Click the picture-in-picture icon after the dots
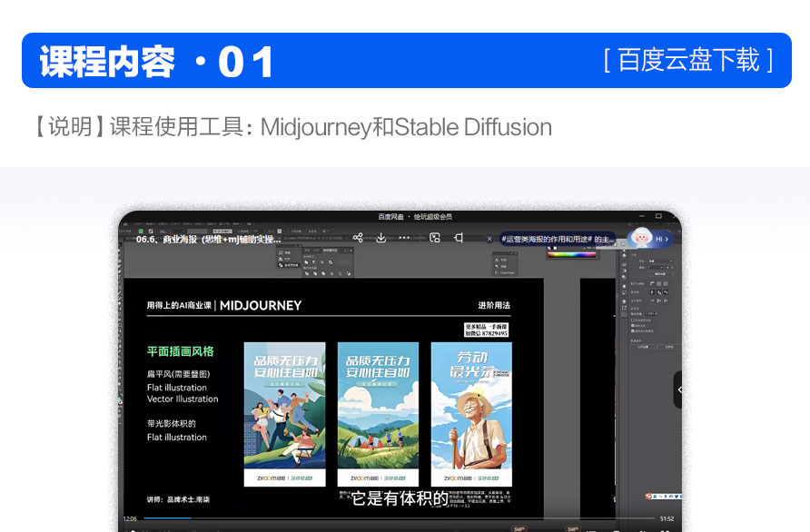The image size is (810, 532). [x=435, y=238]
